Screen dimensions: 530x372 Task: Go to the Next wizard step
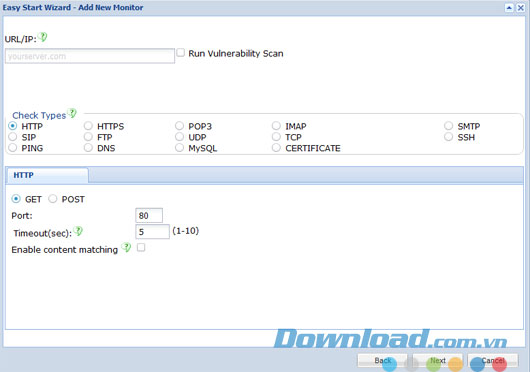pos(438,361)
